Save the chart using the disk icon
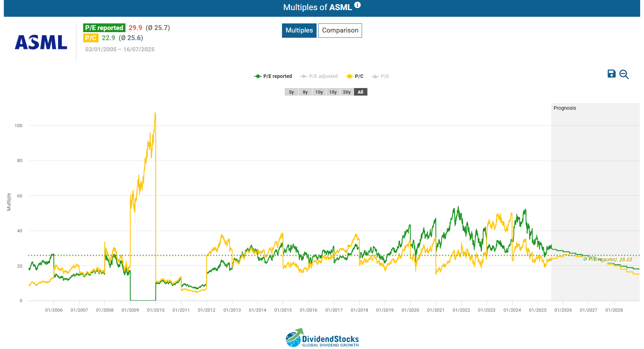Image resolution: width=644 pixels, height=349 pixels. point(611,74)
